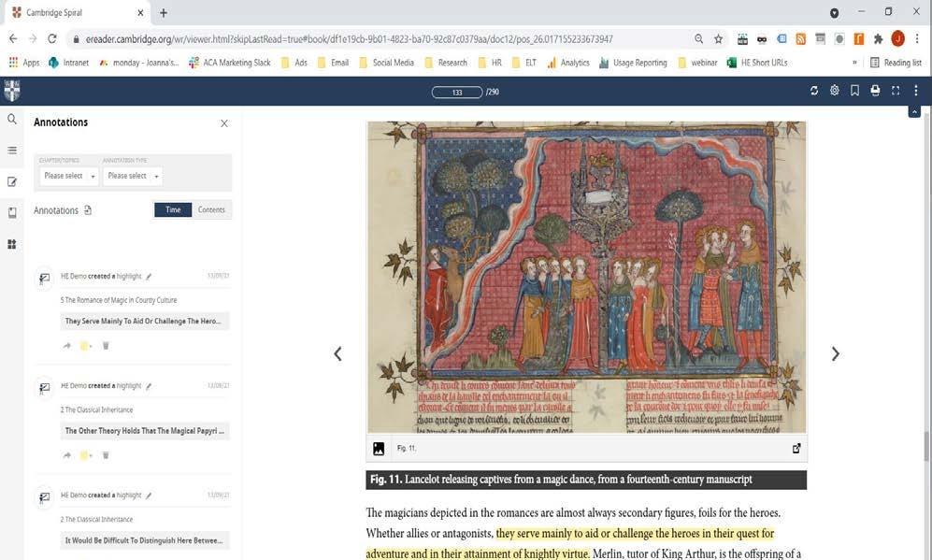Viewport: 932px width, 560px height.
Task: Open Email bookmarks folder
Action: click(333, 63)
